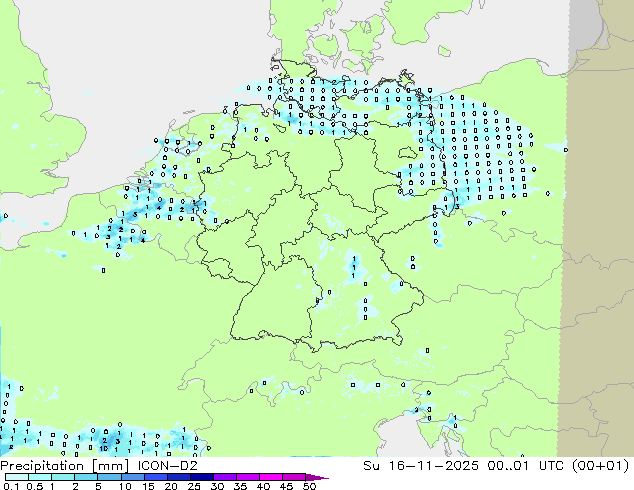Click the legend color box between 25 and 30
634x490 pixels.
(202, 477)
